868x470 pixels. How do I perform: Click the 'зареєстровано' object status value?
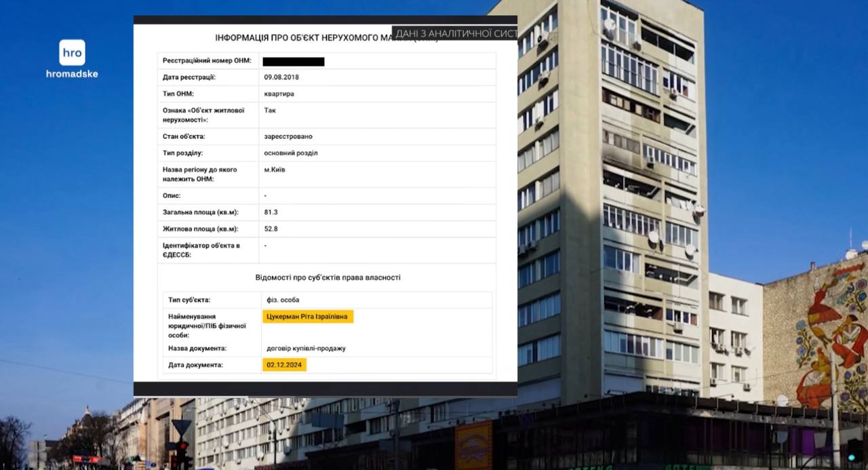click(x=288, y=136)
